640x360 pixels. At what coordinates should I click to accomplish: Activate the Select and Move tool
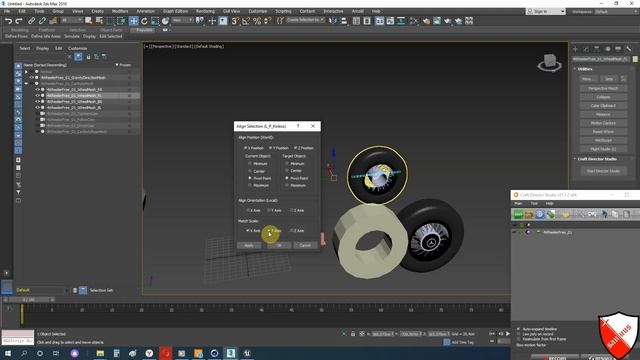pyautogui.click(x=133, y=21)
